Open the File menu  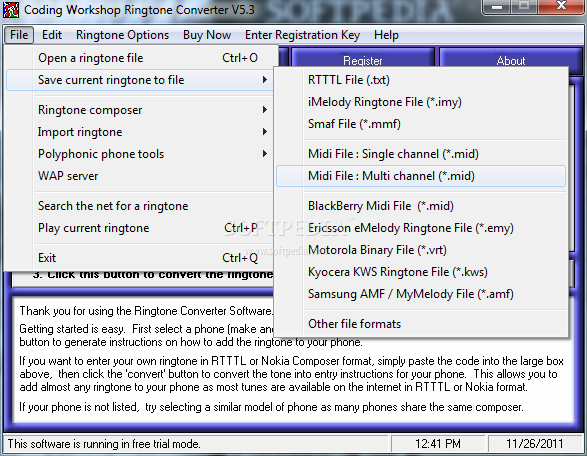[19, 35]
